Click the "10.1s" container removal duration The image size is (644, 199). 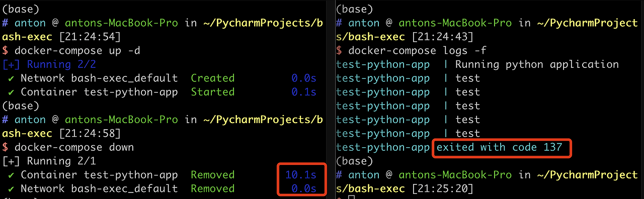coord(301,175)
